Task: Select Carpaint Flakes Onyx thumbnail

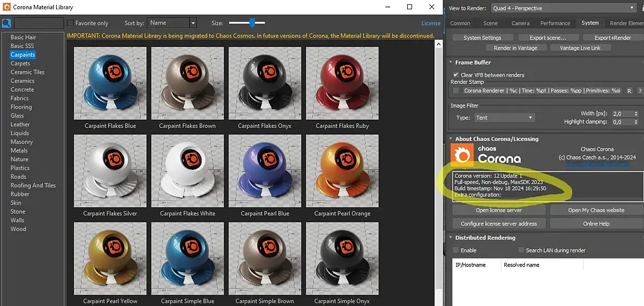Action: click(x=265, y=83)
